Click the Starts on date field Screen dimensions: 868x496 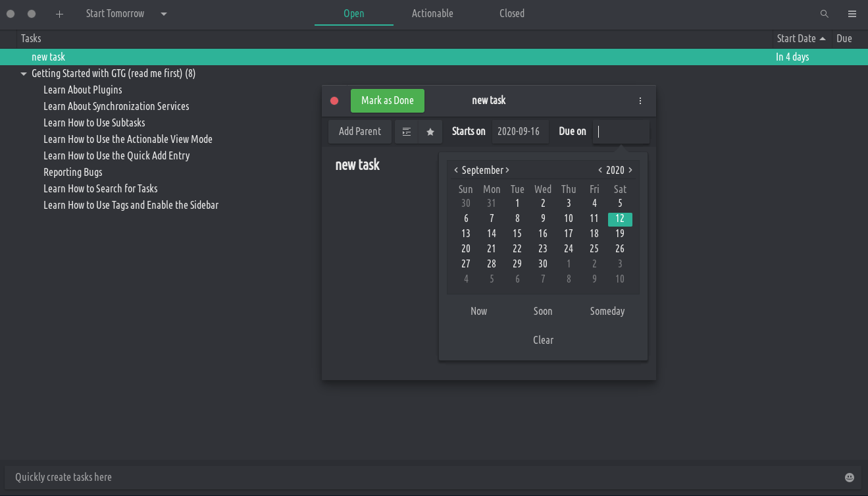coord(519,132)
